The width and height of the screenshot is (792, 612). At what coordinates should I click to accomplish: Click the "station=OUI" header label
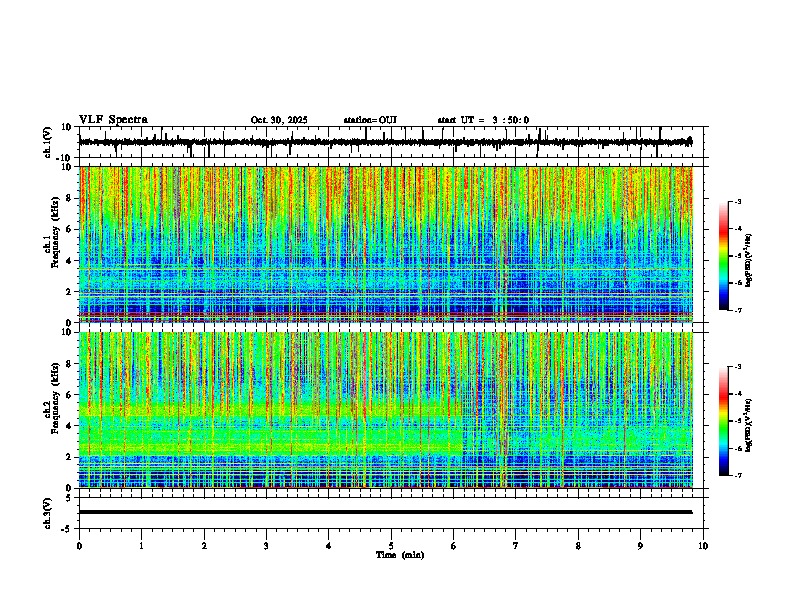(370, 120)
